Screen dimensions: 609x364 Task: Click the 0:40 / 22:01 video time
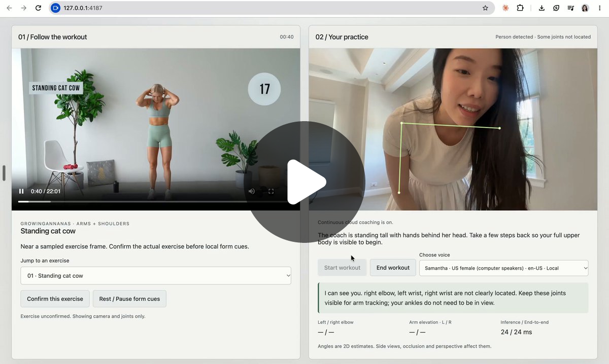[x=46, y=191]
